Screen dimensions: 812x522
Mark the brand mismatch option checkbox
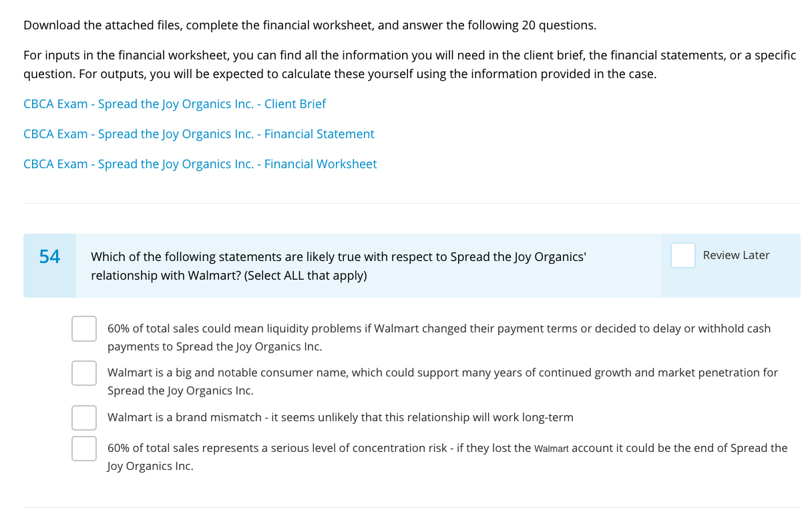click(x=84, y=418)
